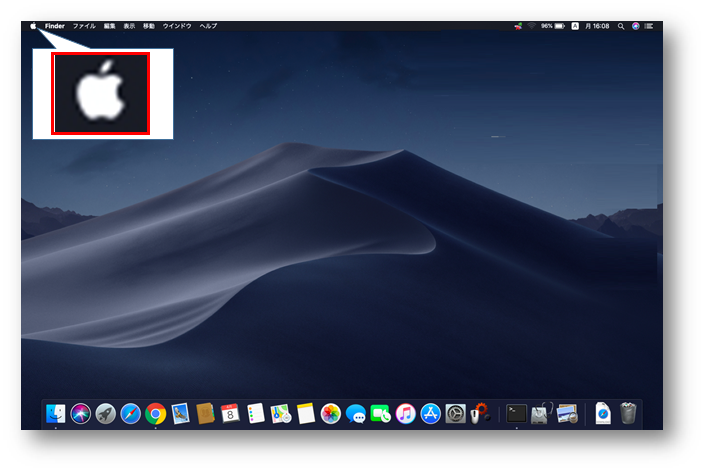Open the ファイル menu
Screen dimensions: 705x472
pos(84,26)
